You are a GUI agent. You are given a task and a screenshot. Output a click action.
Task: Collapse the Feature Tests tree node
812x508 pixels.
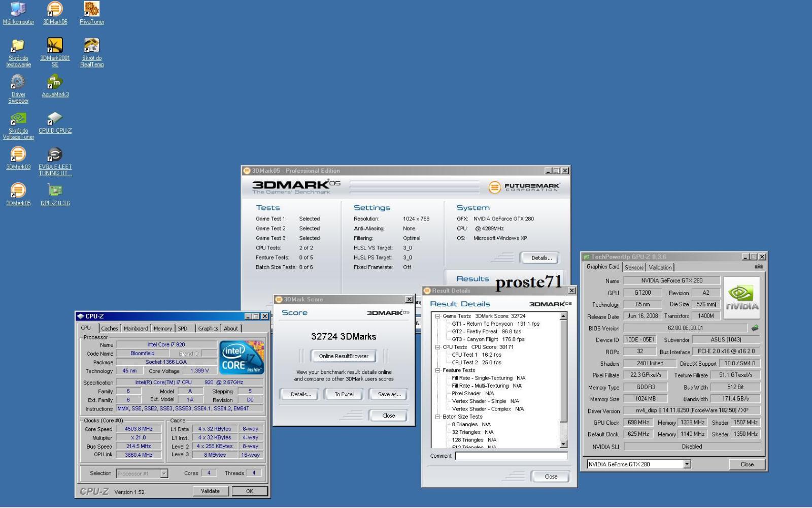(x=437, y=370)
